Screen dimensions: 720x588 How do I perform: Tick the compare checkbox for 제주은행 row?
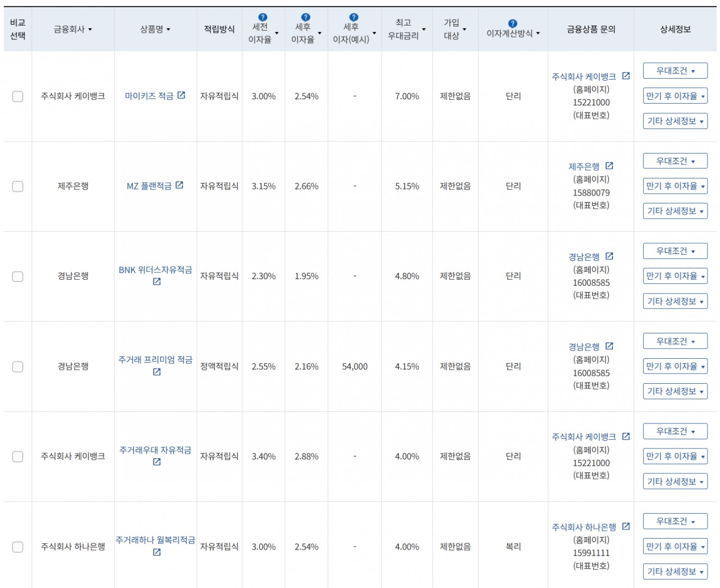tap(18, 186)
